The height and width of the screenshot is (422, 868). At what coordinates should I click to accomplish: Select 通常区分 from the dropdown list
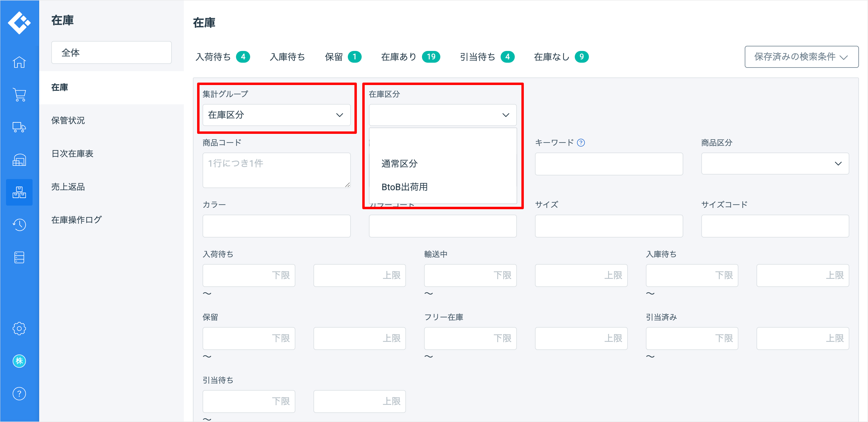(399, 164)
